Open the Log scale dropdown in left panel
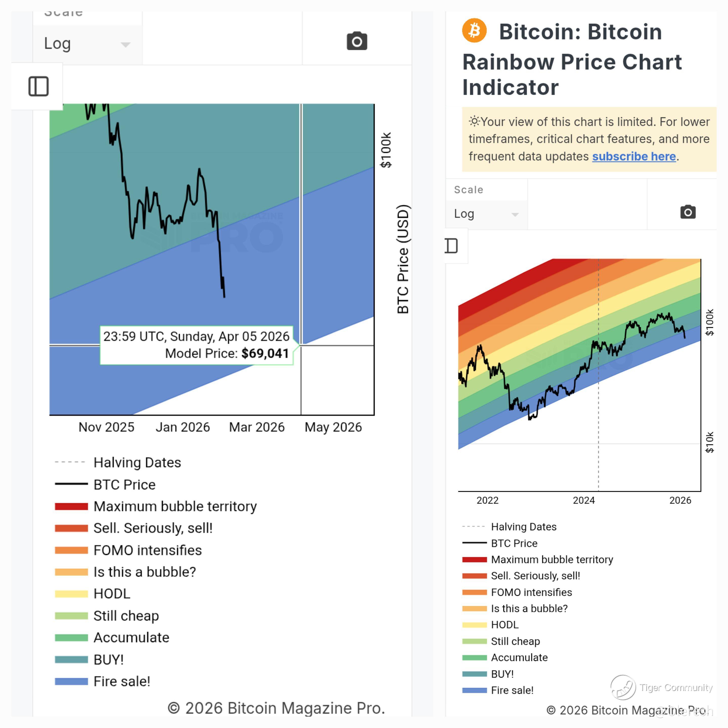This screenshot has height=728, width=728. click(87, 44)
